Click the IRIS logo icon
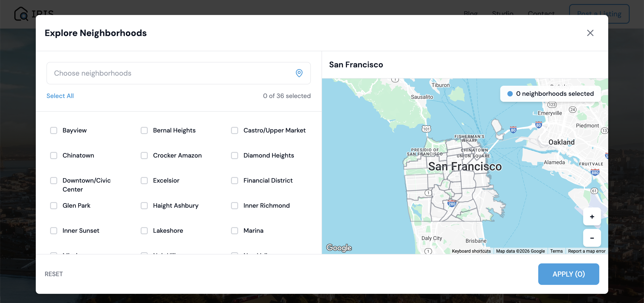 click(21, 14)
